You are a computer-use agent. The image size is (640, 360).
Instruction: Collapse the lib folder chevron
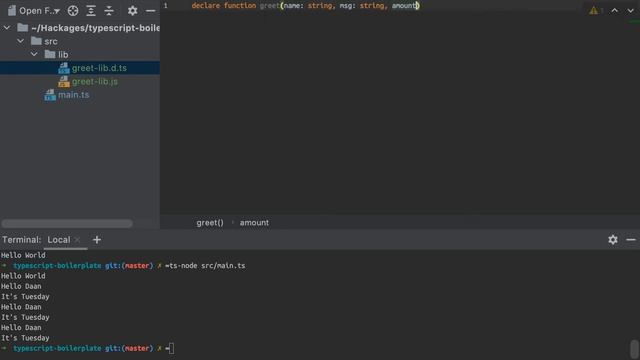click(34, 54)
